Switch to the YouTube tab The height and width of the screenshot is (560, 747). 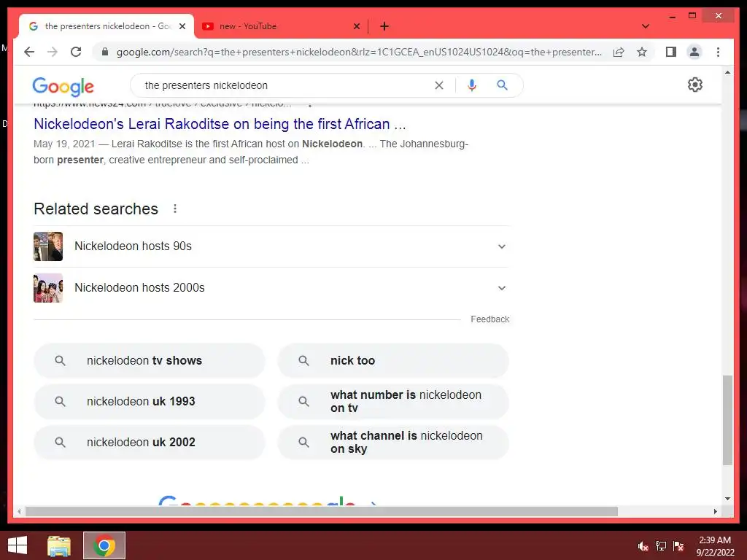click(281, 26)
